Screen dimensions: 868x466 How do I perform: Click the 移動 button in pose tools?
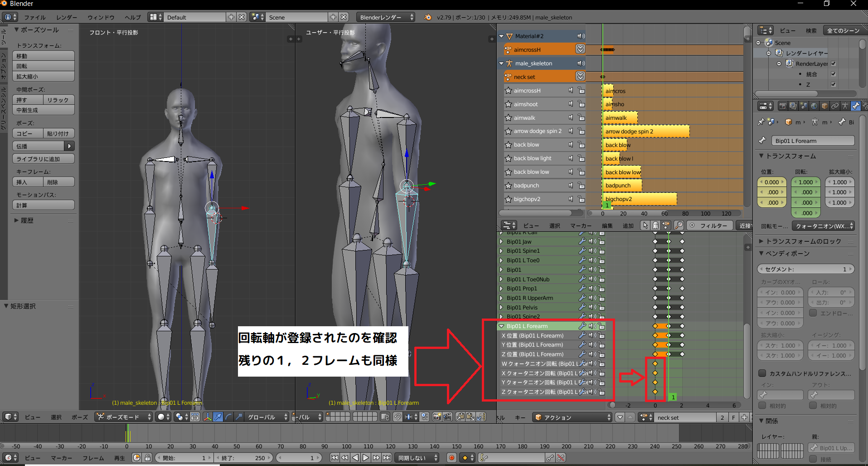[x=44, y=56]
